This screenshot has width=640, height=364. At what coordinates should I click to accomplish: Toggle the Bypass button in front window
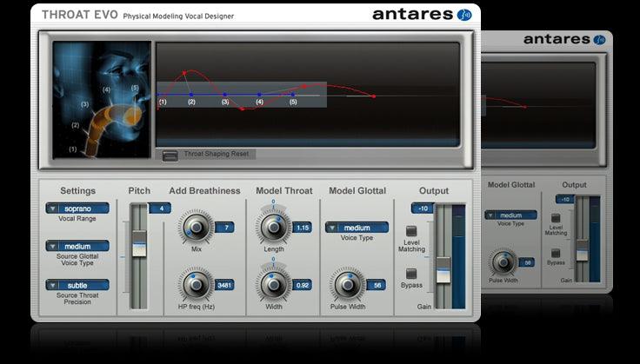[411, 273]
